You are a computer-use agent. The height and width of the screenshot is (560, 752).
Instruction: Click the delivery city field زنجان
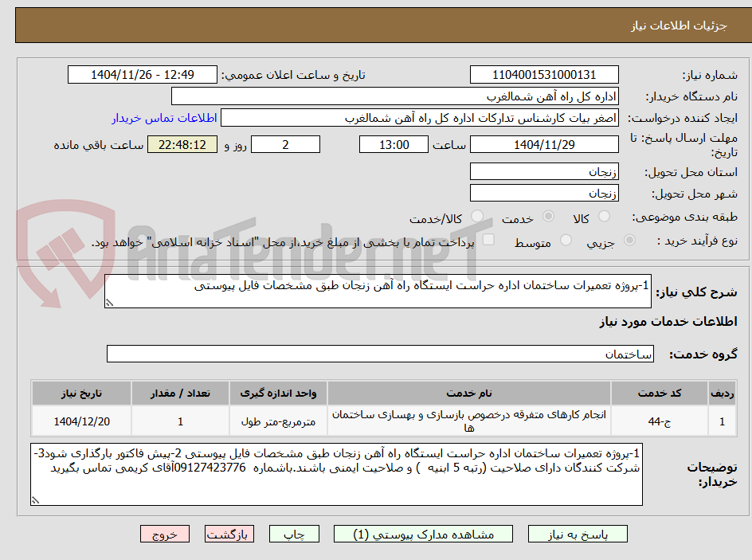pyautogui.click(x=544, y=194)
